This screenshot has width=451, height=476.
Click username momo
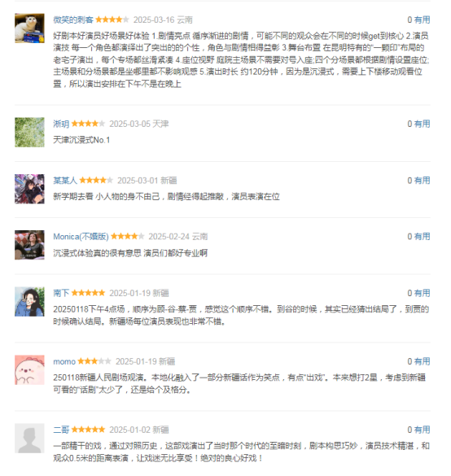[64, 361]
